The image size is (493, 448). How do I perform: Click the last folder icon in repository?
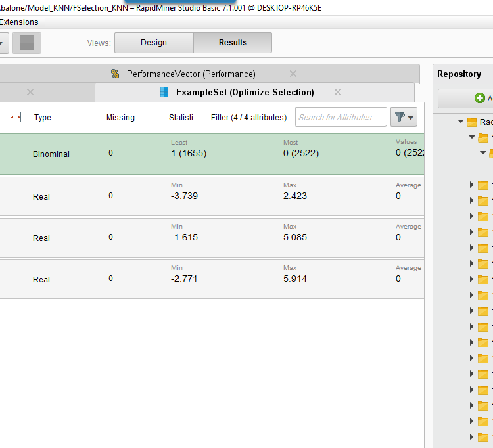[x=483, y=437]
